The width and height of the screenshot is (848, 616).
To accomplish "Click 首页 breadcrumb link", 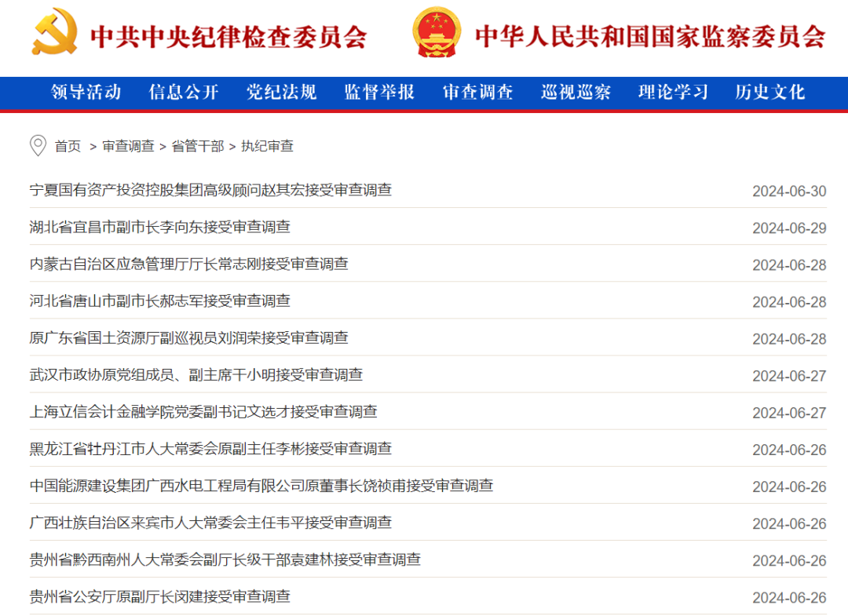I will [x=68, y=147].
